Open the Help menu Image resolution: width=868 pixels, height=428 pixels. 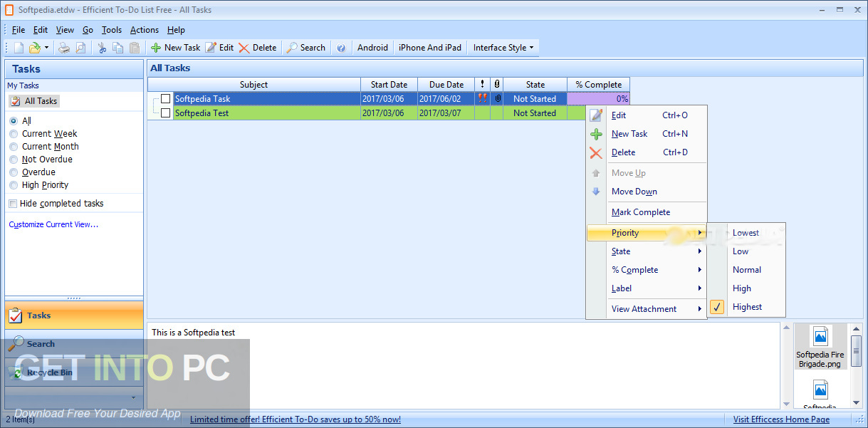click(176, 30)
